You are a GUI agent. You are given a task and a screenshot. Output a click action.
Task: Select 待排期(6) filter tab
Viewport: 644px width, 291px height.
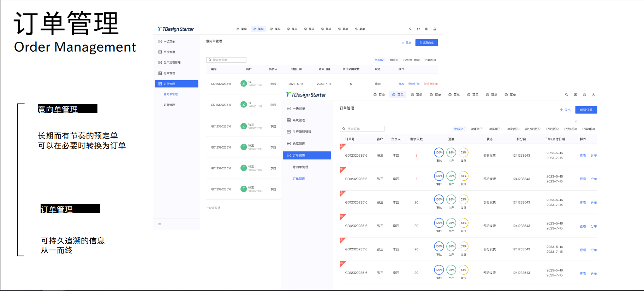click(x=495, y=129)
